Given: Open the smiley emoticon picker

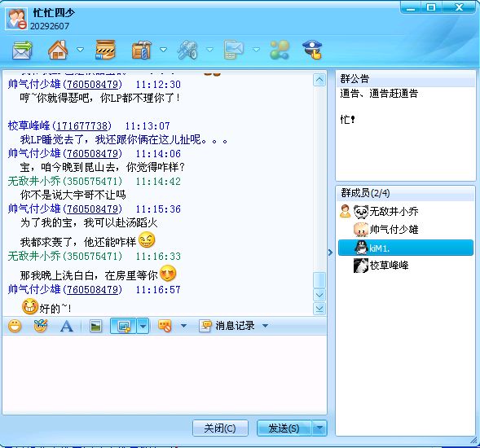Looking at the screenshot, I should (15, 326).
